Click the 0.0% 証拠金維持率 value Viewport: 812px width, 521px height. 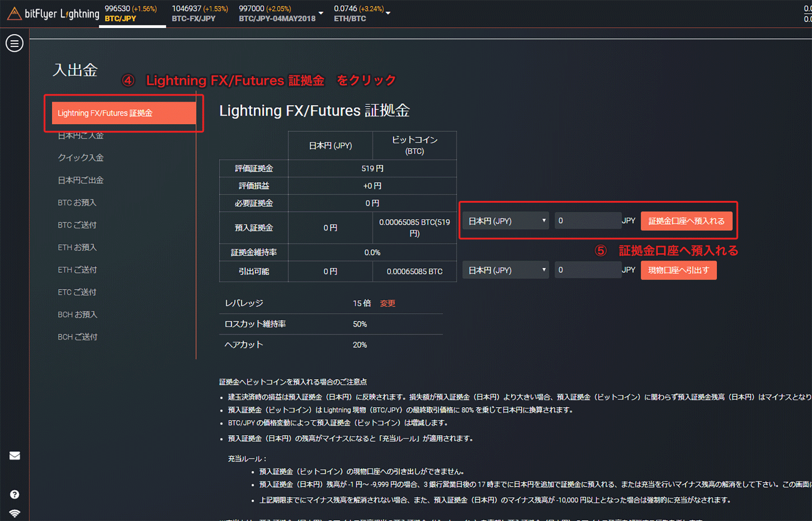[372, 252]
